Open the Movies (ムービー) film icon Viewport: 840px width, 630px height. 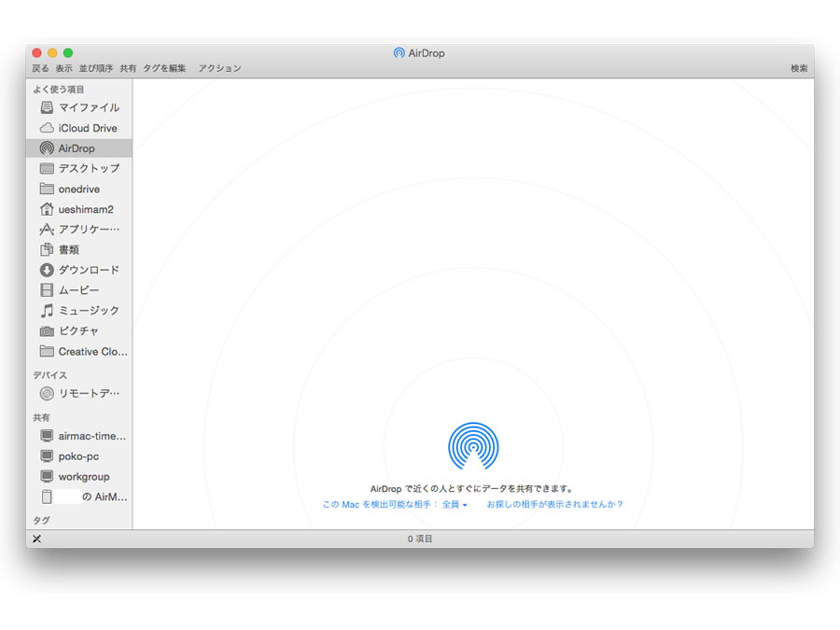(x=47, y=290)
